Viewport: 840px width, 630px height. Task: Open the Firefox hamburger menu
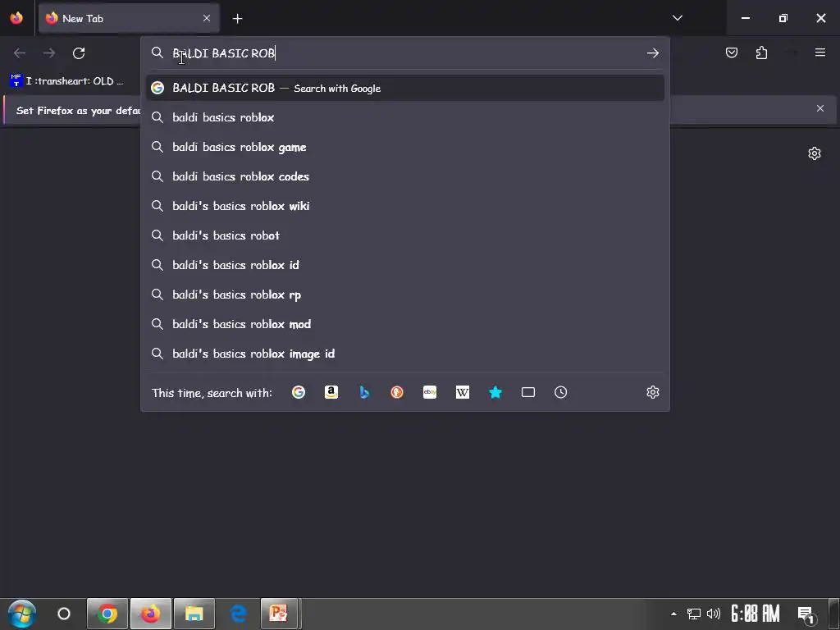820,52
